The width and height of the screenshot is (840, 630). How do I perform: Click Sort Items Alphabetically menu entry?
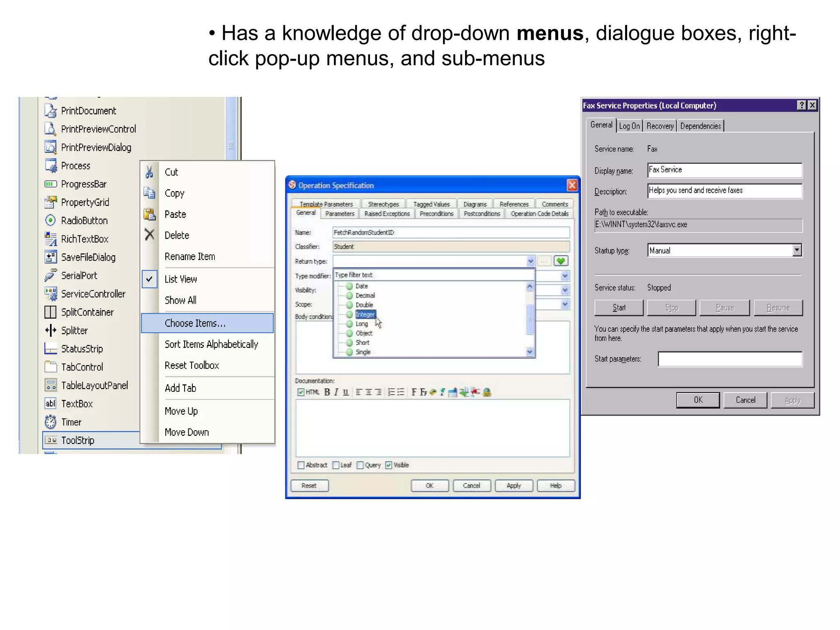(x=211, y=344)
